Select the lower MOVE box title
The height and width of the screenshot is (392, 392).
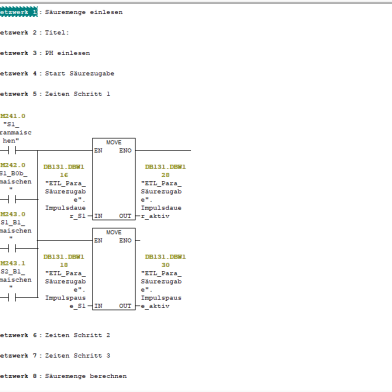point(114,232)
